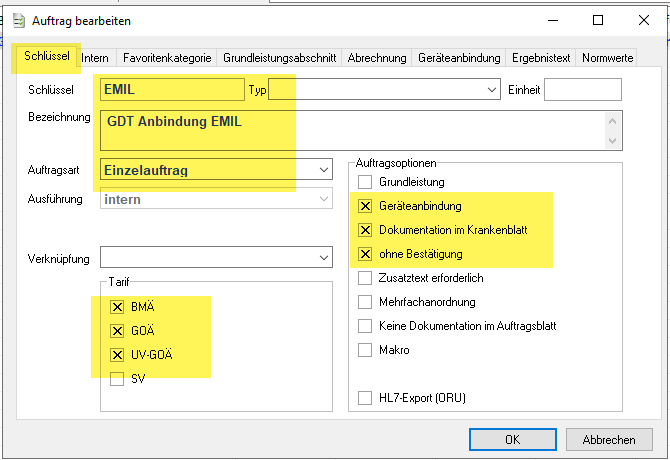Toggle Dokumentation im Krankenblatt checkbox
Viewport: 670px width, 460px height.
pyautogui.click(x=365, y=230)
